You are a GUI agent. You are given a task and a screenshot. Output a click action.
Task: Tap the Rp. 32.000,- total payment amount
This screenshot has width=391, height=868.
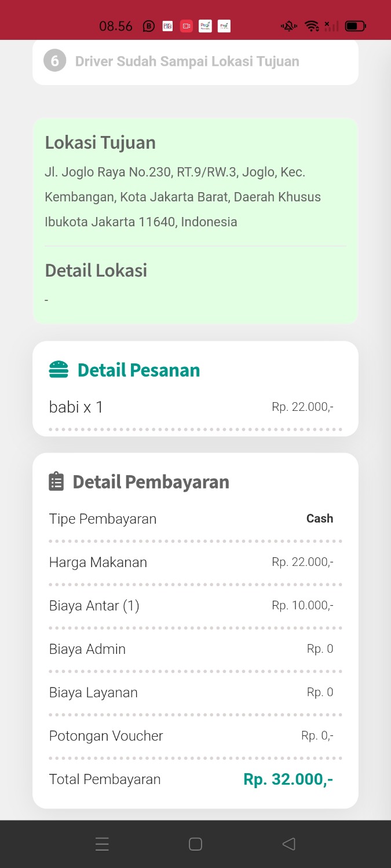point(288,779)
